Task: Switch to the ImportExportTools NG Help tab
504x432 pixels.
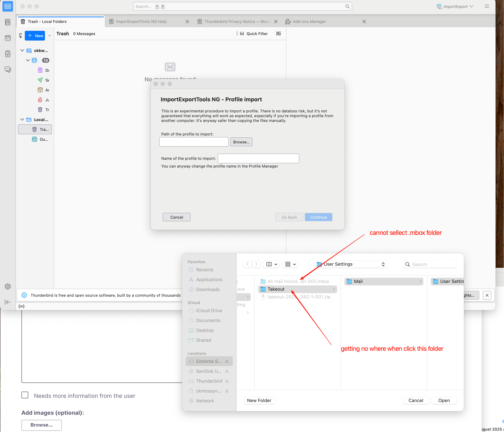Action: pos(141,21)
